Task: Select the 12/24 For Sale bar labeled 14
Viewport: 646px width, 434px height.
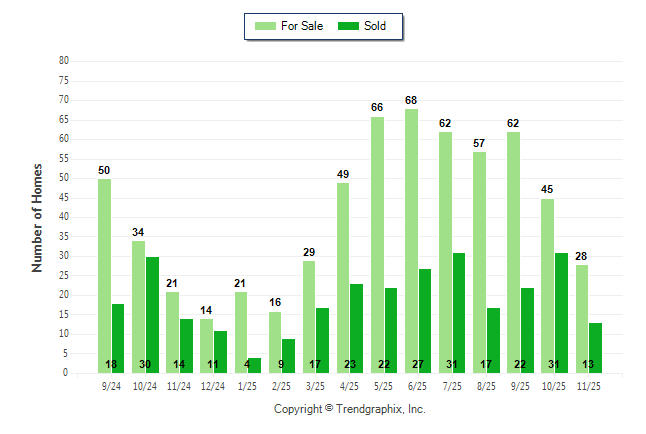Action: tap(207, 345)
